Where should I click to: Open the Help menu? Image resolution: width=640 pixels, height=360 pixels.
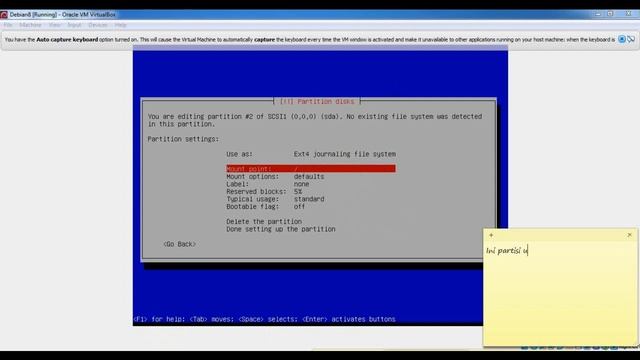click(120, 25)
